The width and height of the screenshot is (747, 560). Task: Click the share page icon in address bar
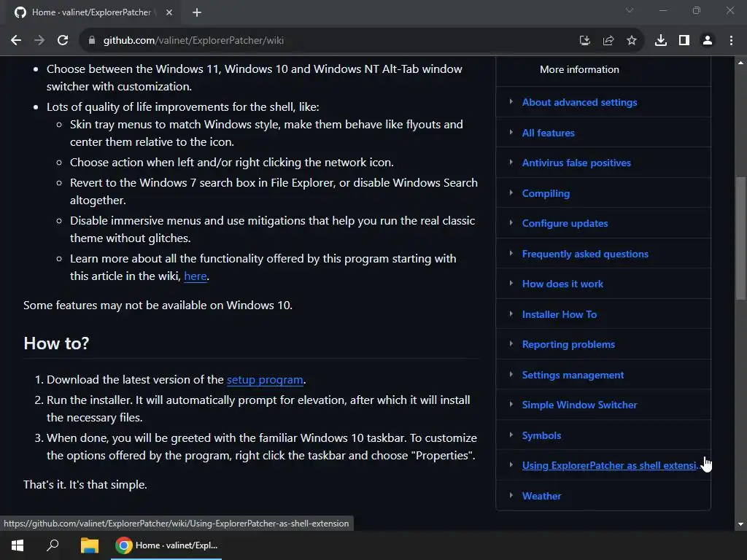(x=608, y=41)
